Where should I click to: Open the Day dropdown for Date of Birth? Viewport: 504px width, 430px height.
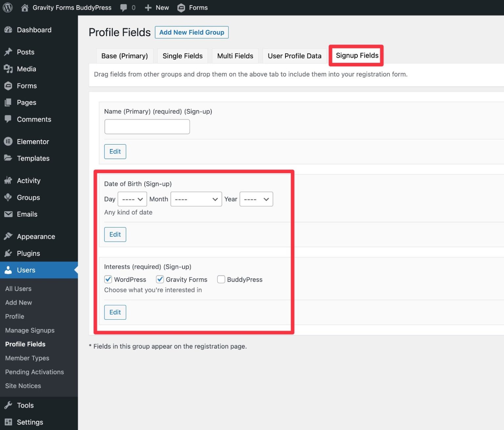click(x=132, y=199)
